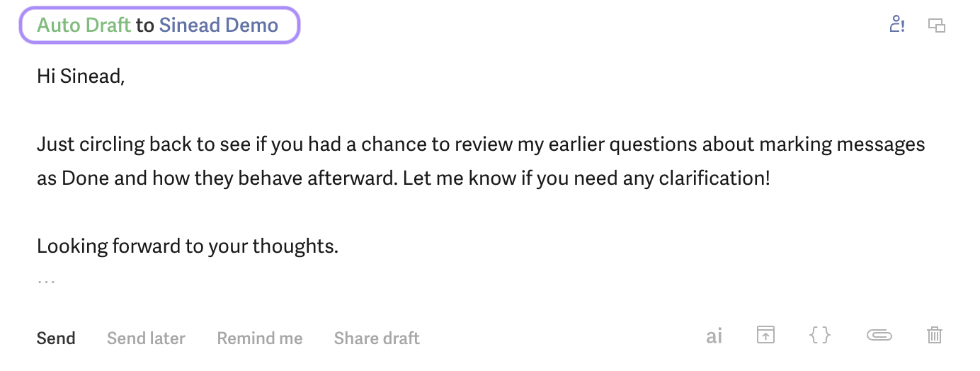Click the Auto Draft label
Image resolution: width=980 pixels, height=371 pixels.
84,25
